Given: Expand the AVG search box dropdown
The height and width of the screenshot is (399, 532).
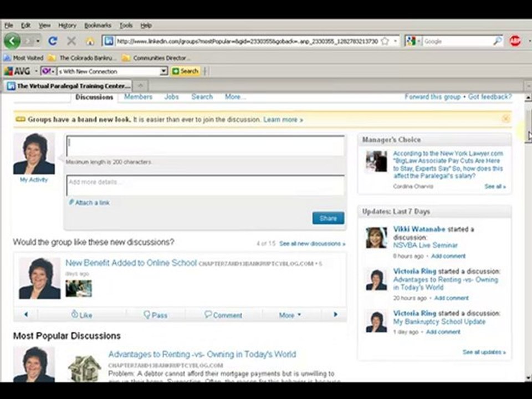Looking at the screenshot, I should (163, 71).
